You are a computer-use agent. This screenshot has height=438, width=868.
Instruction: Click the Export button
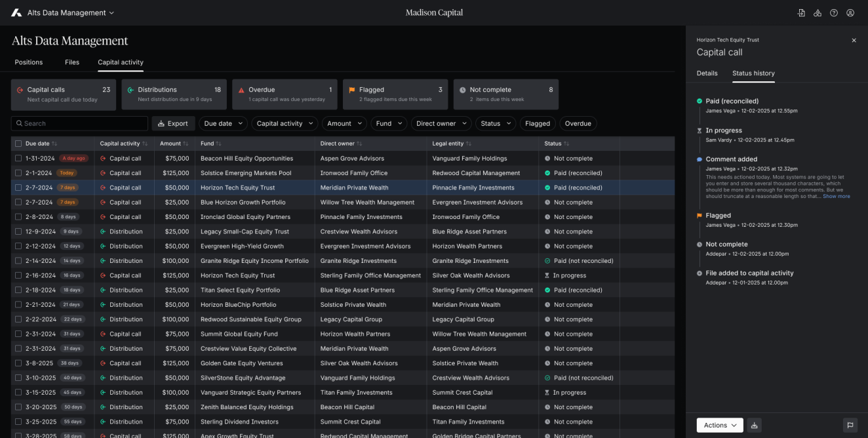tap(173, 123)
